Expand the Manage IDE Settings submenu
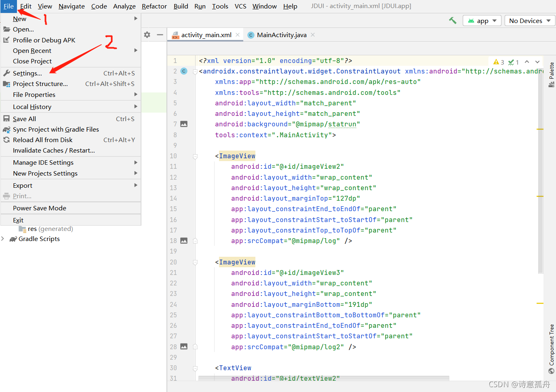 coord(71,162)
